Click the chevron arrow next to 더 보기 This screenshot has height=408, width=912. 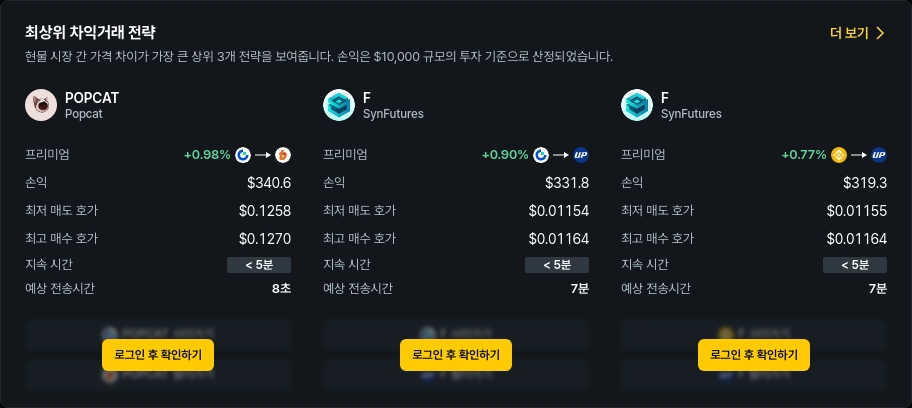[x=880, y=33]
